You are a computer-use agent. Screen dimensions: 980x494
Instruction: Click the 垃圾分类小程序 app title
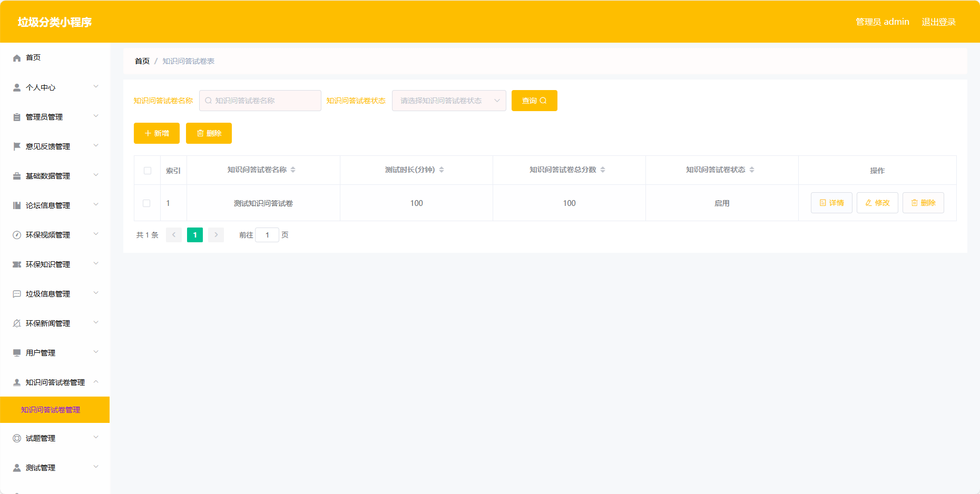tap(55, 22)
